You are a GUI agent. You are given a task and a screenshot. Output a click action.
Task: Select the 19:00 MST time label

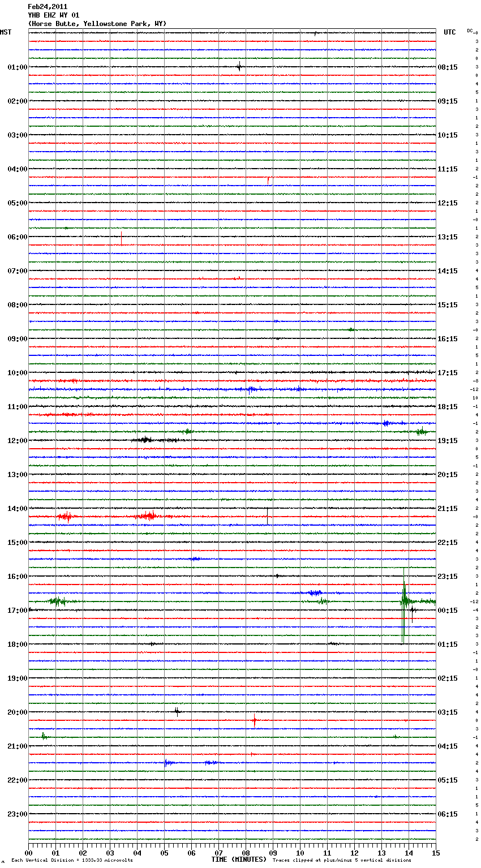[x=18, y=678]
